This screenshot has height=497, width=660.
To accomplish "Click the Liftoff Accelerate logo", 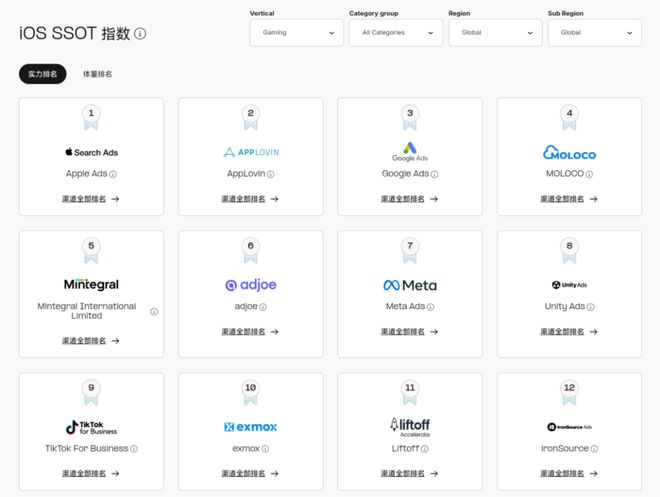I will coord(410,427).
